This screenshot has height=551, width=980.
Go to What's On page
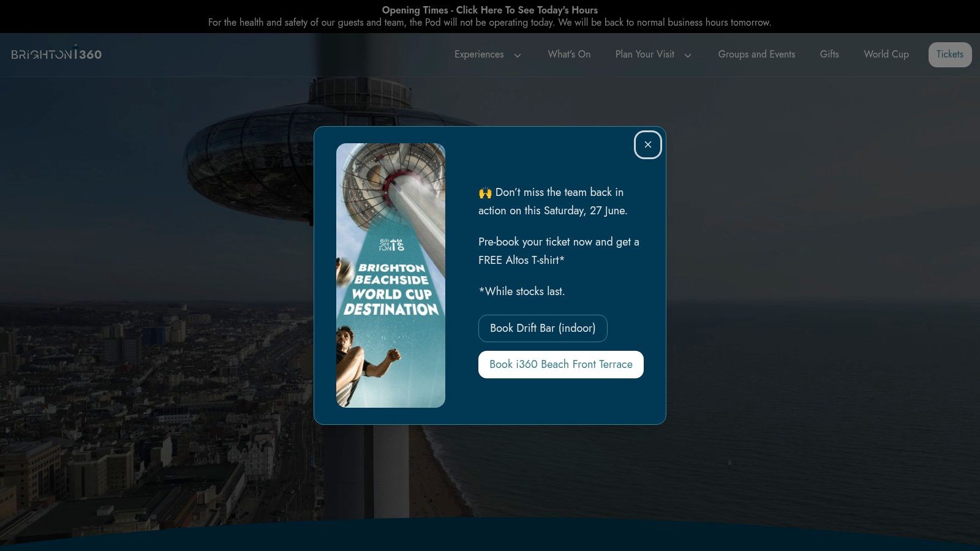(569, 54)
